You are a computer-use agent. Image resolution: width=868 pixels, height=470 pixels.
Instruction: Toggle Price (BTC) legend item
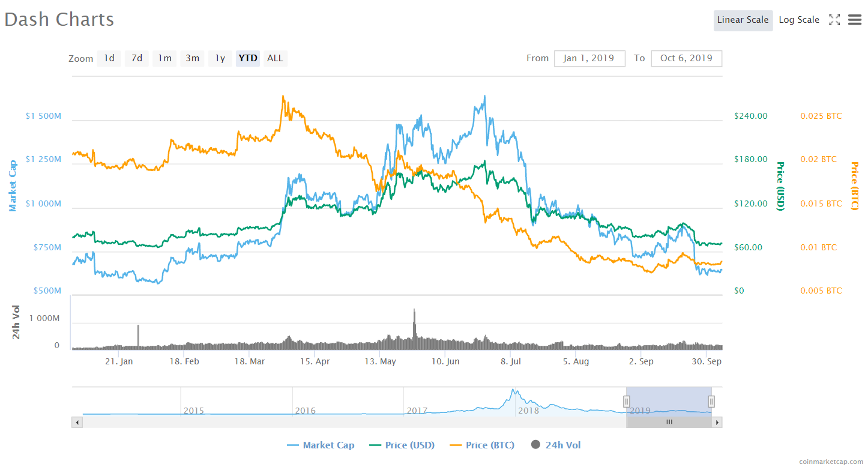482,445
